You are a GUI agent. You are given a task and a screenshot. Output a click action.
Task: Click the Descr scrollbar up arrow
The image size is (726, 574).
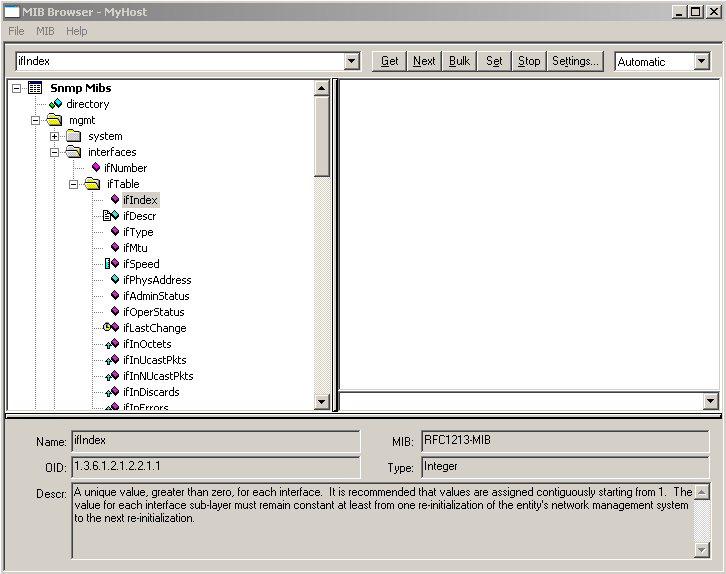click(702, 492)
